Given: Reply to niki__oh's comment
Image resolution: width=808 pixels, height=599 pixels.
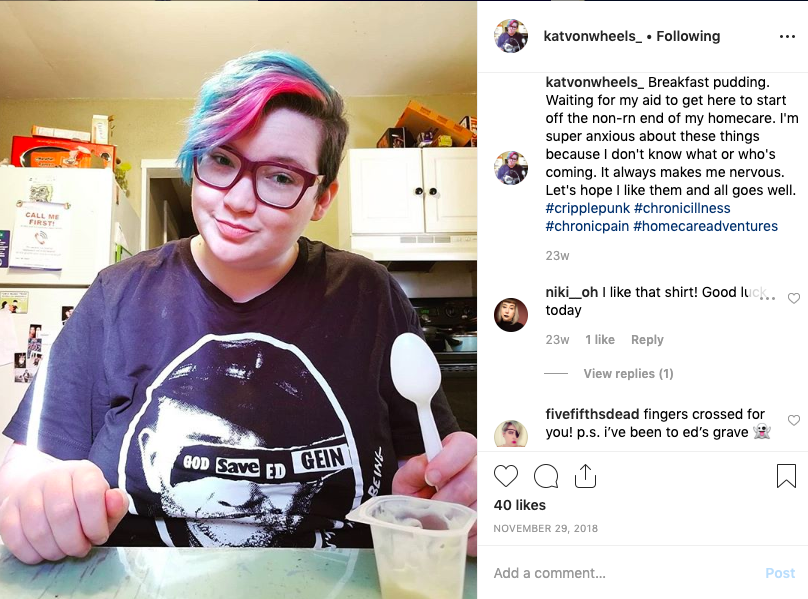Looking at the screenshot, I should click(x=647, y=340).
